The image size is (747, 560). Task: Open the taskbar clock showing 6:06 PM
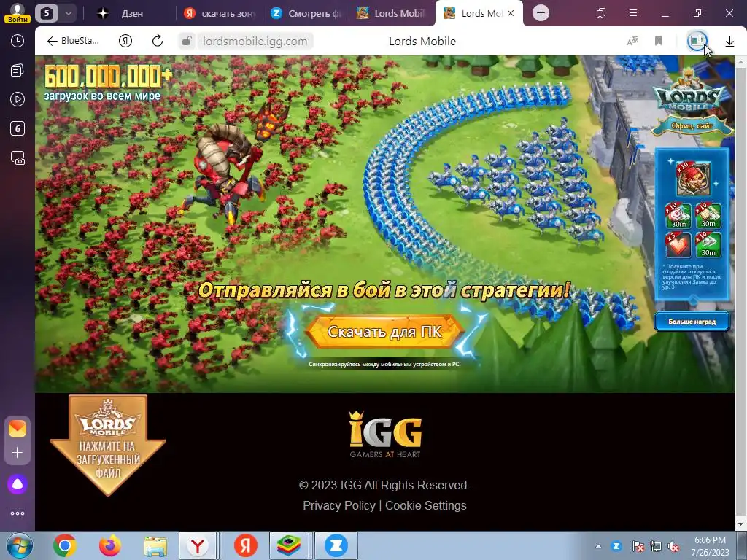[x=710, y=546]
